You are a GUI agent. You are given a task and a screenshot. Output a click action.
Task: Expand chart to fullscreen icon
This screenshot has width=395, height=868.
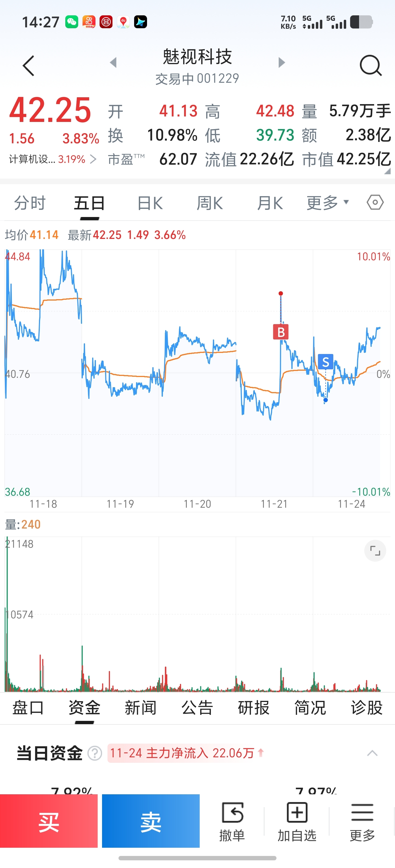pos(375,551)
